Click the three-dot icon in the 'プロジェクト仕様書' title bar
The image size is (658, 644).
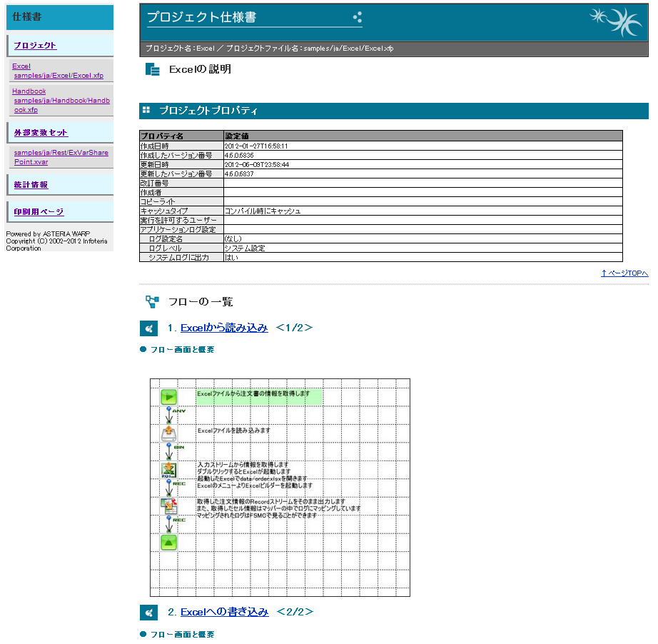(358, 17)
